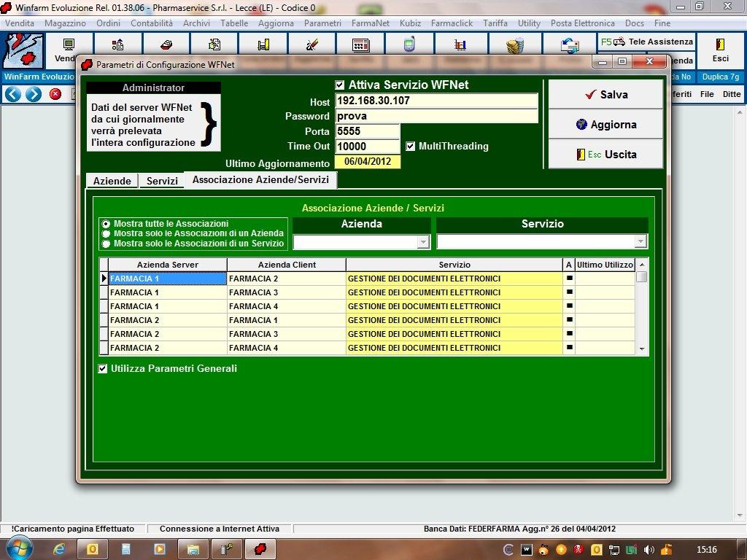Image resolution: width=747 pixels, height=560 pixels.
Task: Click the blue back arrow navigation icon
Action: (x=12, y=94)
